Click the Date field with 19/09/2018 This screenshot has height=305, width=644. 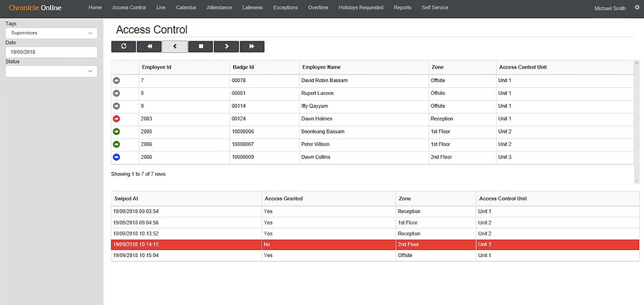click(51, 52)
